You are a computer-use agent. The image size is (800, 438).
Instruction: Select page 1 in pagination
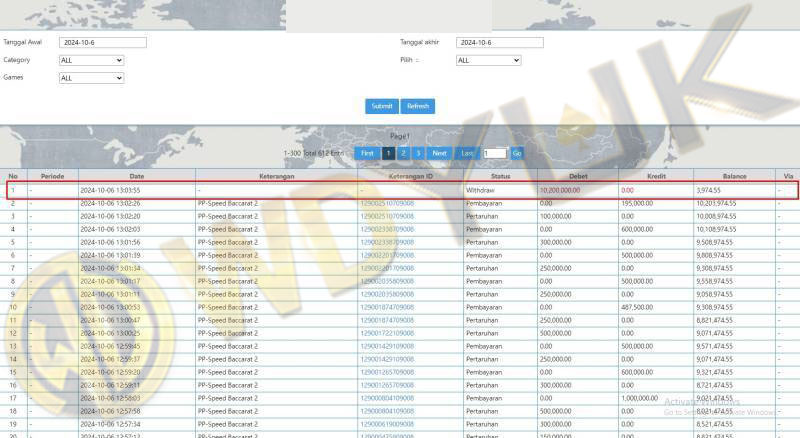pyautogui.click(x=388, y=153)
